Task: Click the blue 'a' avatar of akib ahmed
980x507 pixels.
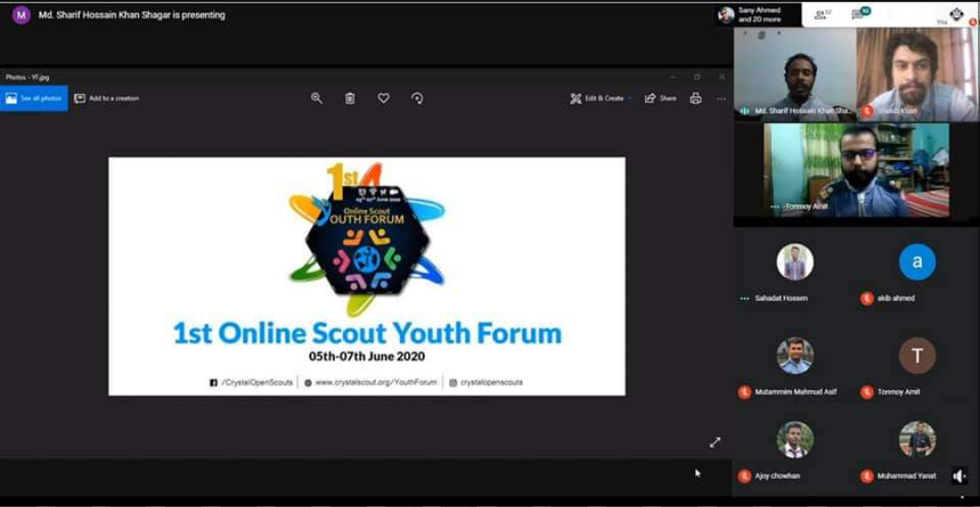Action: point(916,261)
